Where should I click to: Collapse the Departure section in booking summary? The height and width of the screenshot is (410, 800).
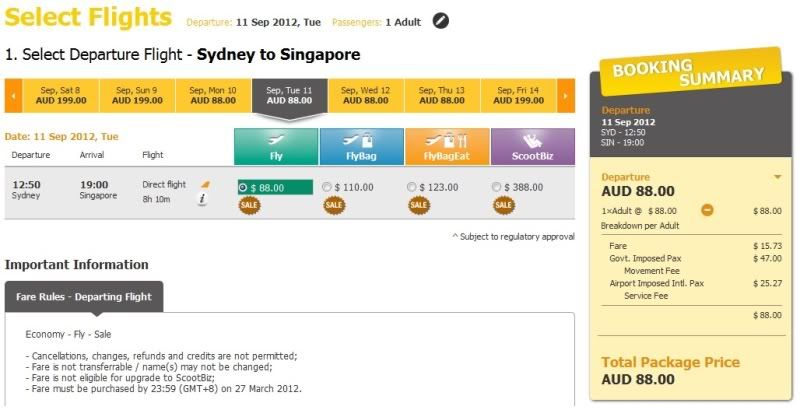tap(777, 177)
